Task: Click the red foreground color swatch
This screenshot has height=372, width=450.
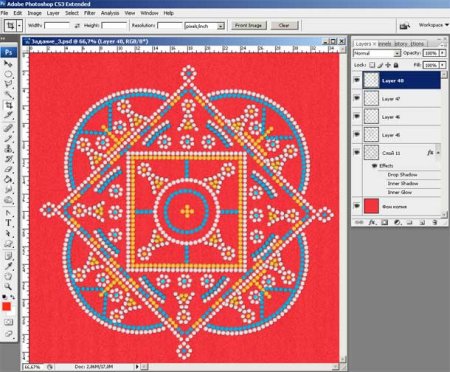Action: pos(6,307)
